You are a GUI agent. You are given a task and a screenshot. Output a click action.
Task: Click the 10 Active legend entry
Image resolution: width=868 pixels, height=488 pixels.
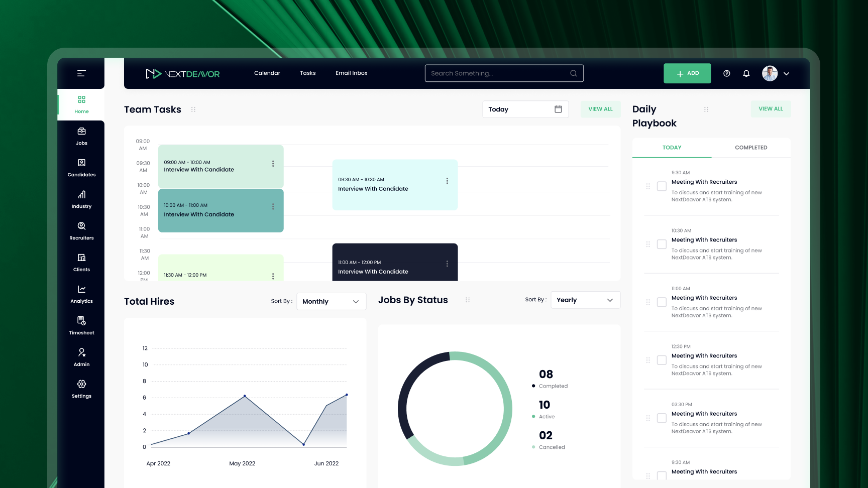(545, 410)
